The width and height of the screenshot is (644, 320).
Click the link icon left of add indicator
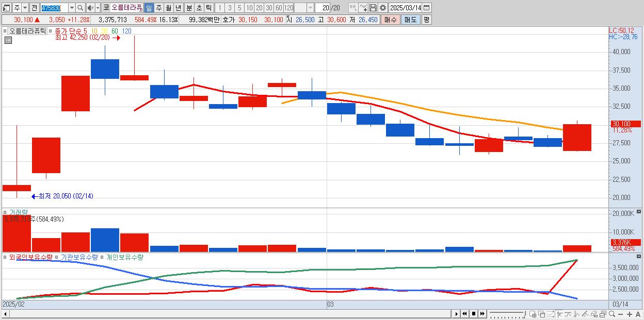(x=353, y=8)
